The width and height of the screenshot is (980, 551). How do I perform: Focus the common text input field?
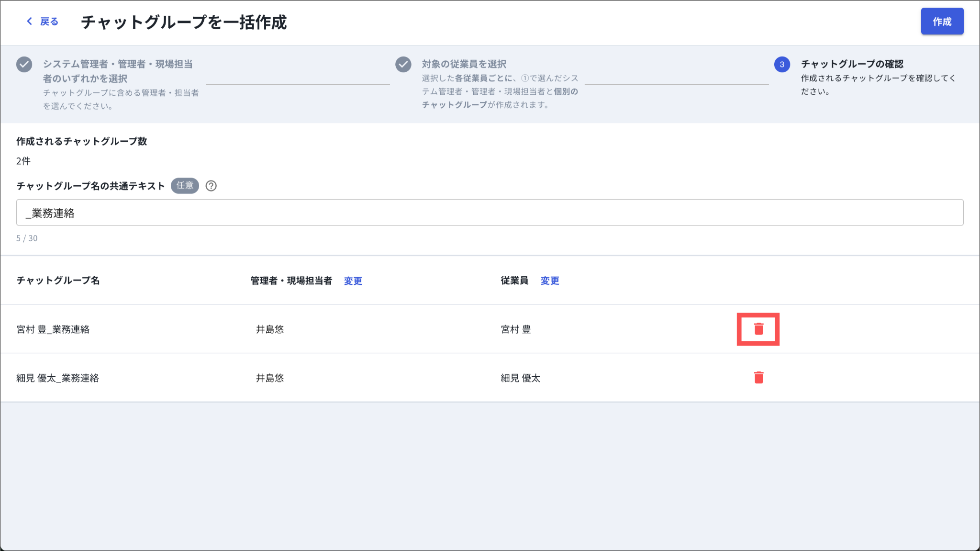click(x=489, y=213)
